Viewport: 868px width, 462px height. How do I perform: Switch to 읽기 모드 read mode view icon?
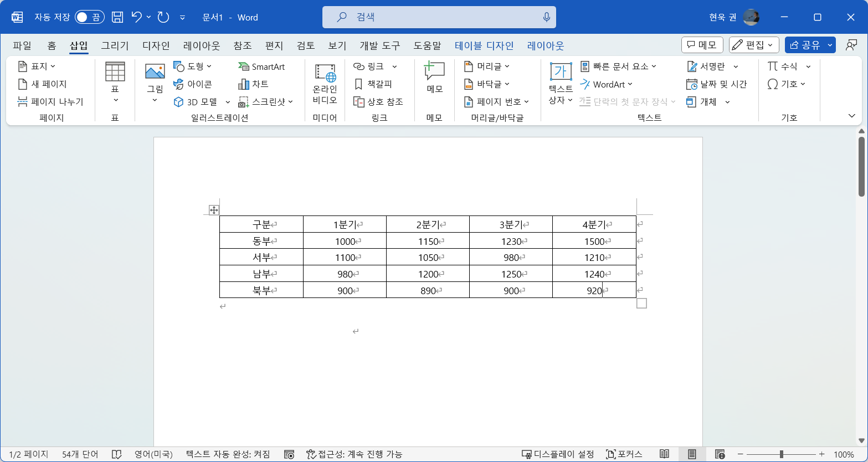point(664,454)
